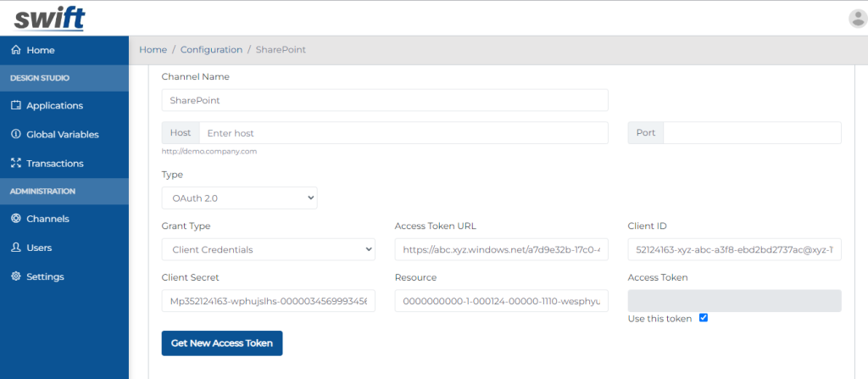Open the Type dropdown showing OAuth 2.0
The width and height of the screenshot is (868, 379).
[x=239, y=198]
